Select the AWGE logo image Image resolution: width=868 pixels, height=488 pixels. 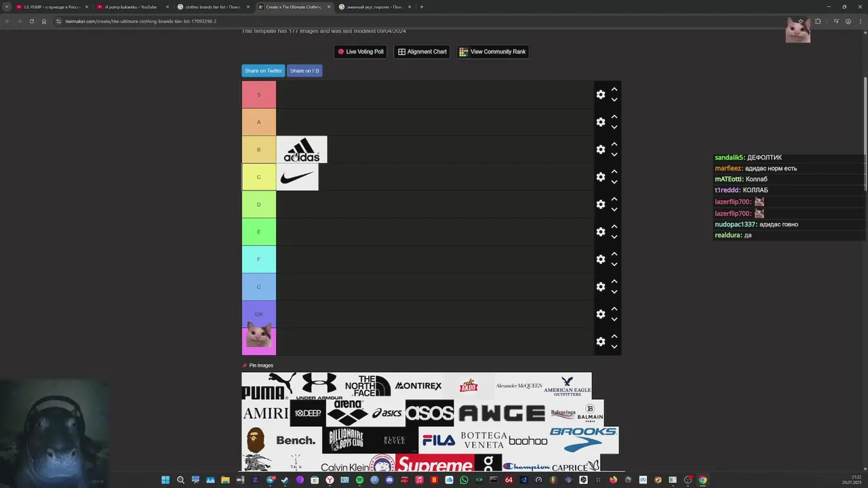coord(502,413)
